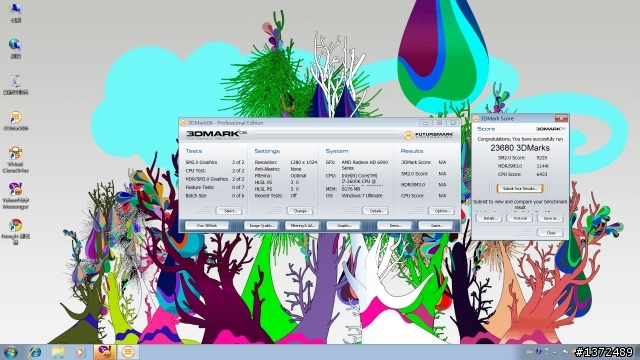Click the Graphs button in 3DMark06
Image resolution: width=640 pixels, height=360 pixels.
tap(344, 225)
